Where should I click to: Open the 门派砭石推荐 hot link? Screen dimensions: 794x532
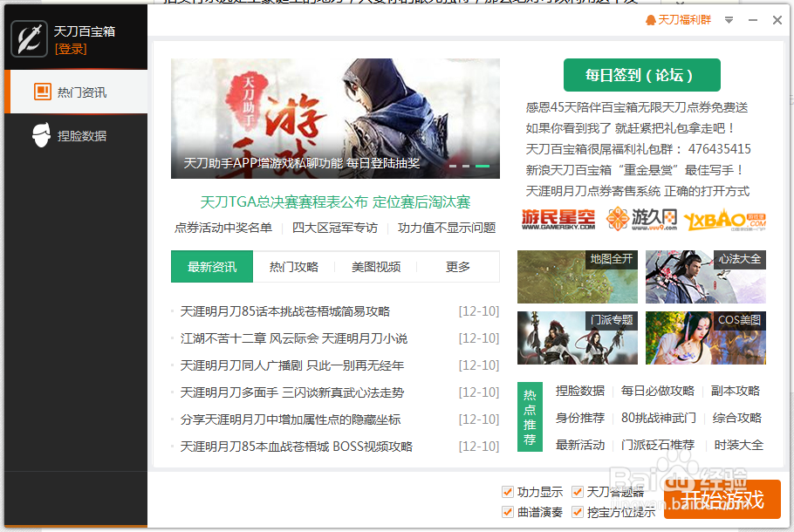pos(657,445)
